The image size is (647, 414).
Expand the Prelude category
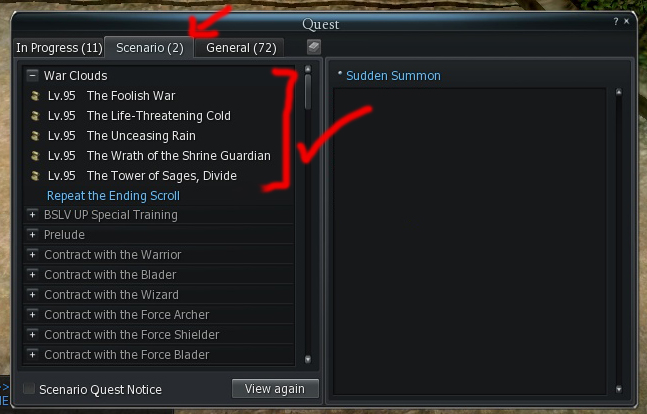click(x=32, y=234)
